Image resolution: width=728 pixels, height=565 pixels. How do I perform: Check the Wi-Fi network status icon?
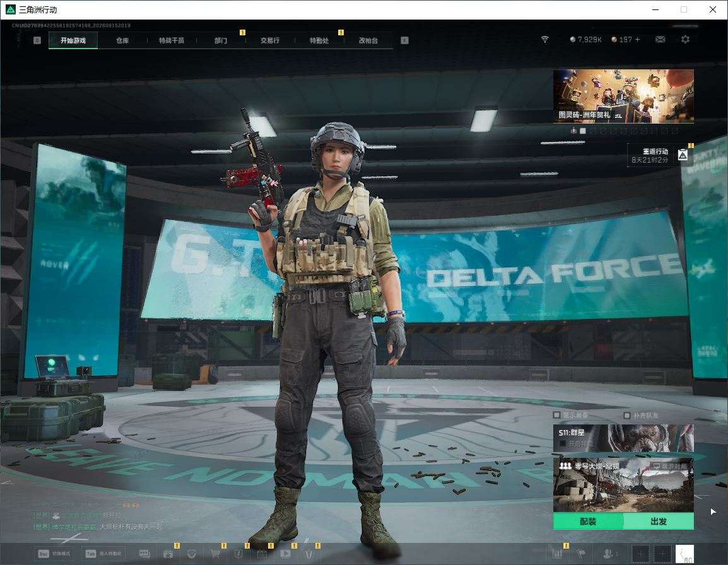[x=545, y=40]
